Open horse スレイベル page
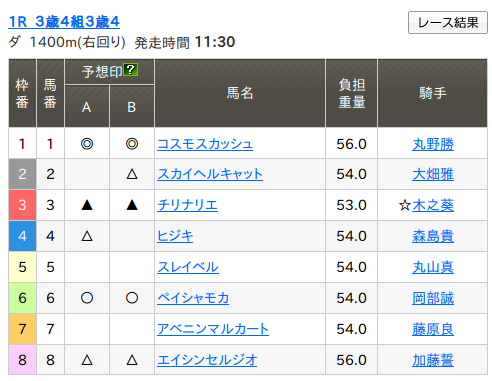Image resolution: width=492 pixels, height=381 pixels. pos(188,267)
